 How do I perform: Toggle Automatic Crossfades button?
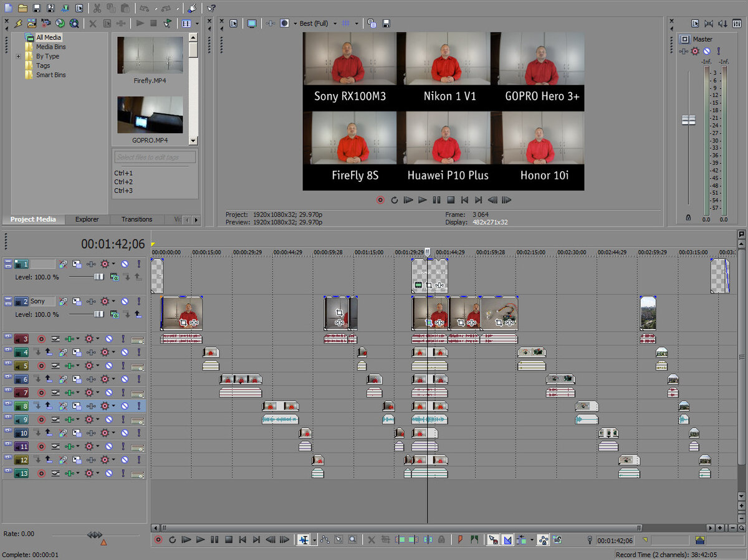pyautogui.click(x=507, y=540)
